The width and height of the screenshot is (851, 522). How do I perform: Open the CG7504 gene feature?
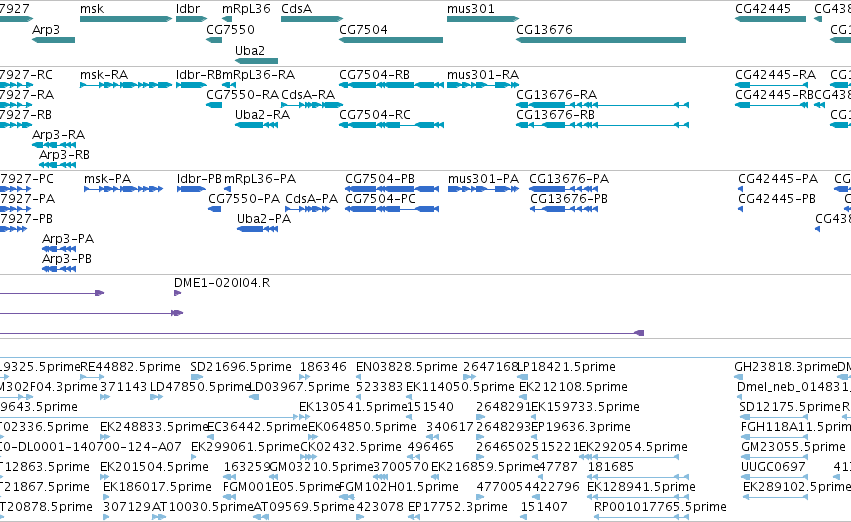coord(391,40)
